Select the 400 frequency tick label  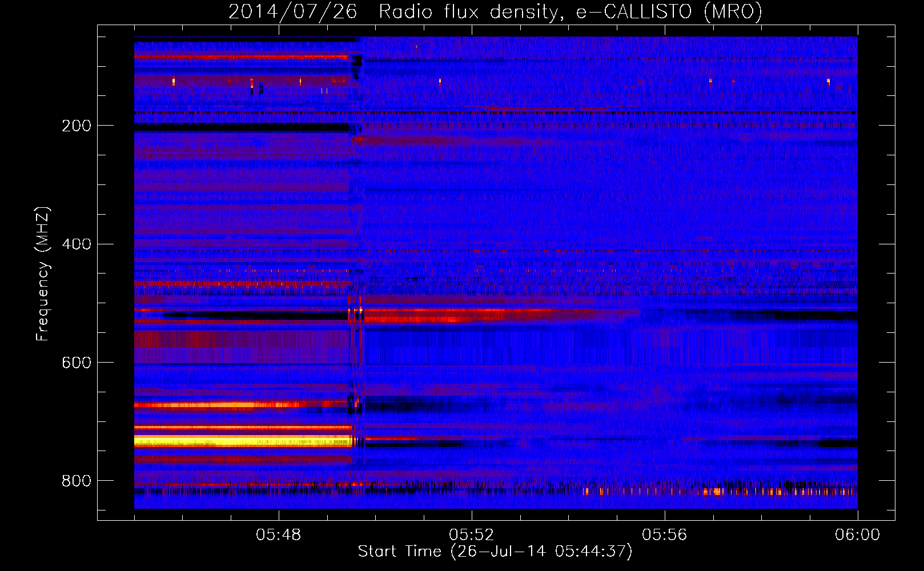(77, 244)
